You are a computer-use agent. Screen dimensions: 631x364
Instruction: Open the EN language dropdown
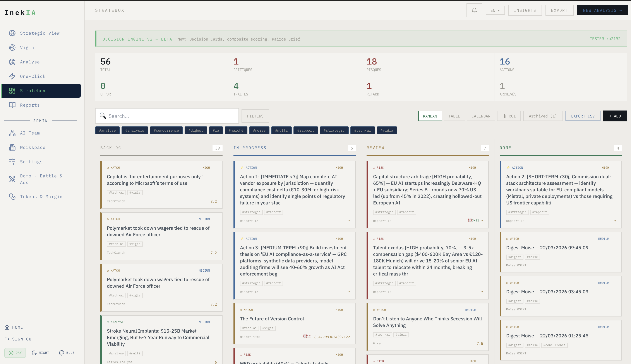click(x=495, y=10)
